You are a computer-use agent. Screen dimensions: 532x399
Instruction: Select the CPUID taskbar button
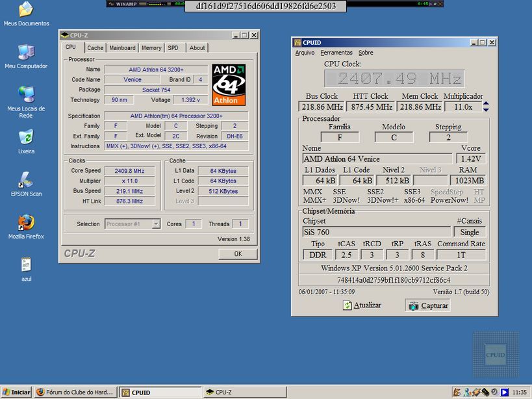tap(160, 393)
